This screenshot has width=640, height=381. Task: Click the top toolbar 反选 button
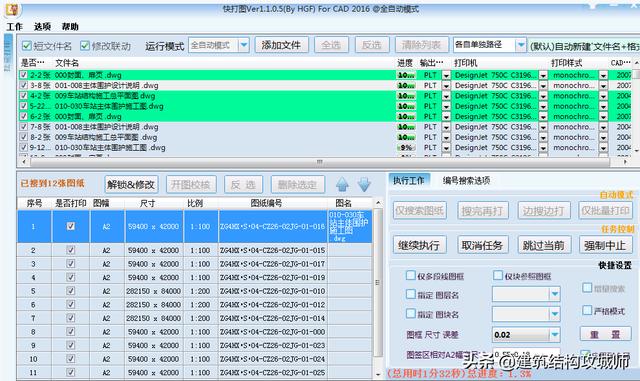coord(371,45)
